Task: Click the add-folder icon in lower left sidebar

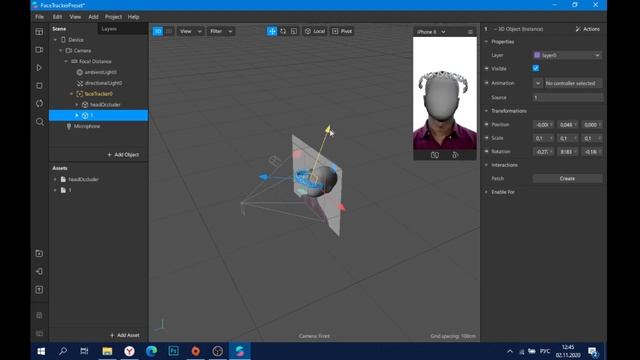Action: [x=39, y=253]
